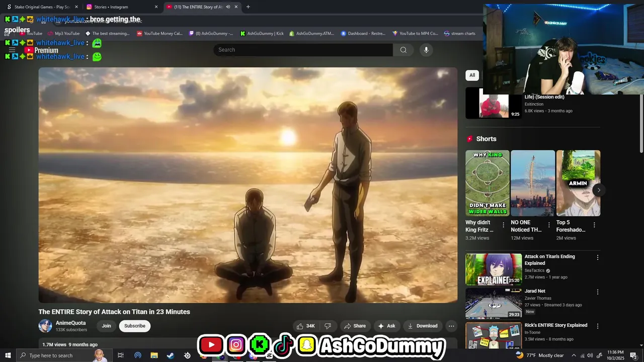
Task: Dislike the Attack on Titan video
Action: [328, 326]
